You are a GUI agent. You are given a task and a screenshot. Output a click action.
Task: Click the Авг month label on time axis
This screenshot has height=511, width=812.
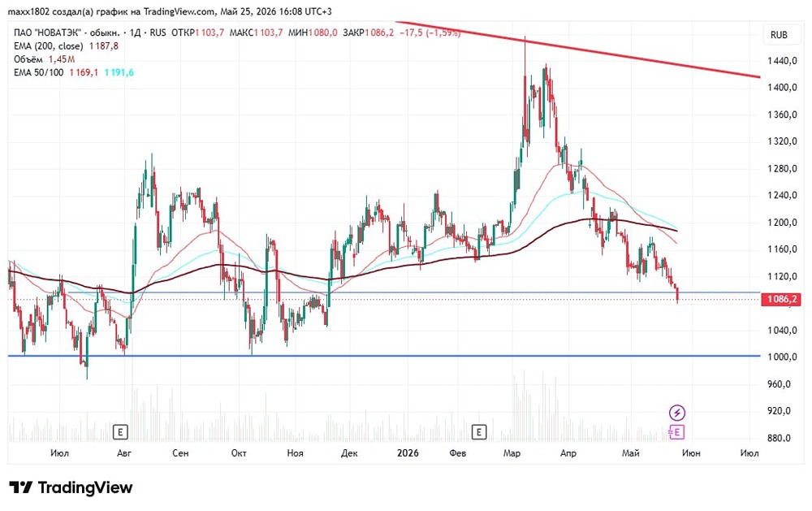tap(124, 453)
